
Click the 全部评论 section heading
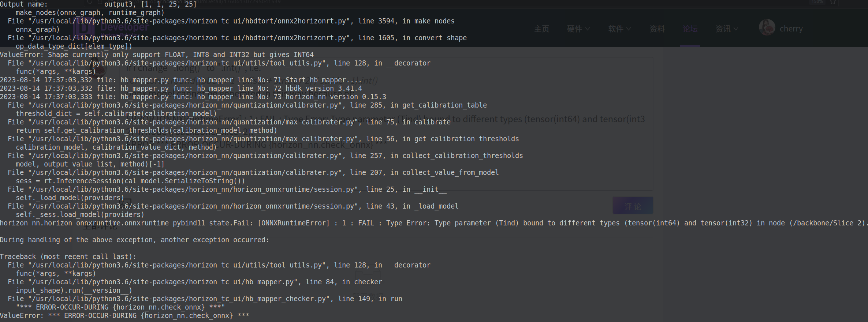click(x=100, y=226)
